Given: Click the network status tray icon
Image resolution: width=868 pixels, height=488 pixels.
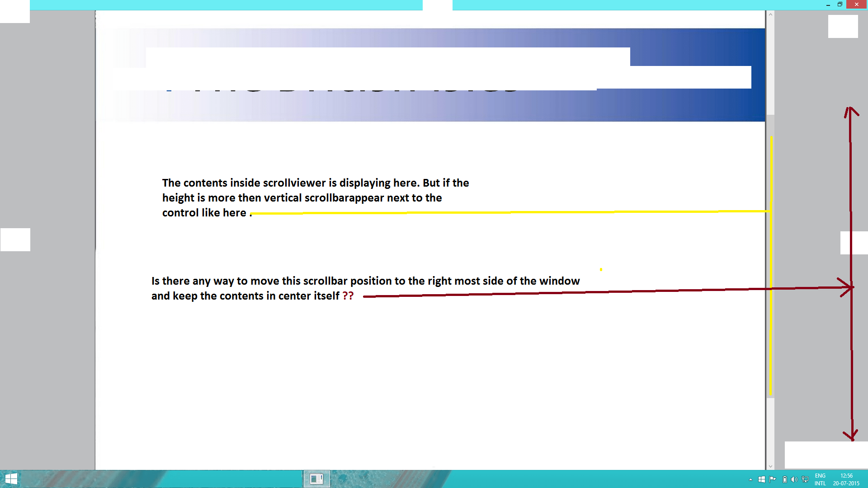Looking at the screenshot, I should click(x=805, y=479).
